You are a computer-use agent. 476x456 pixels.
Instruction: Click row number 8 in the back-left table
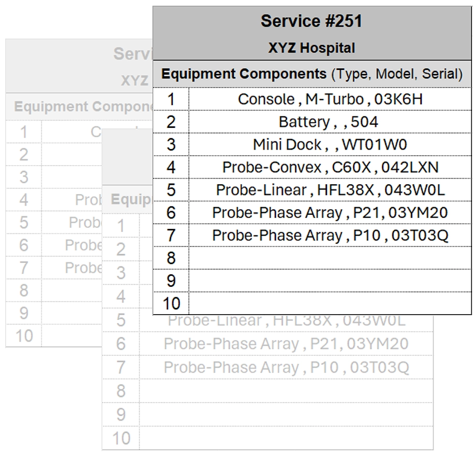coord(24,290)
